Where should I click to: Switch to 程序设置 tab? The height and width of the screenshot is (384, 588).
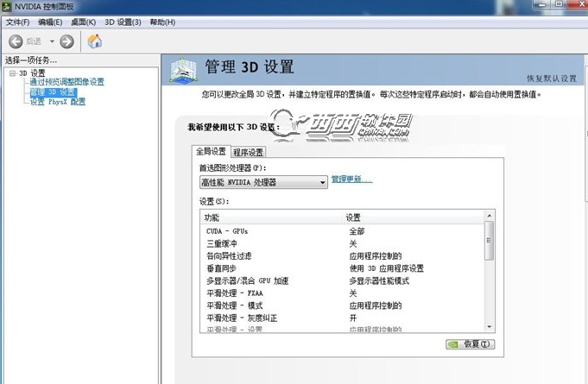point(248,152)
